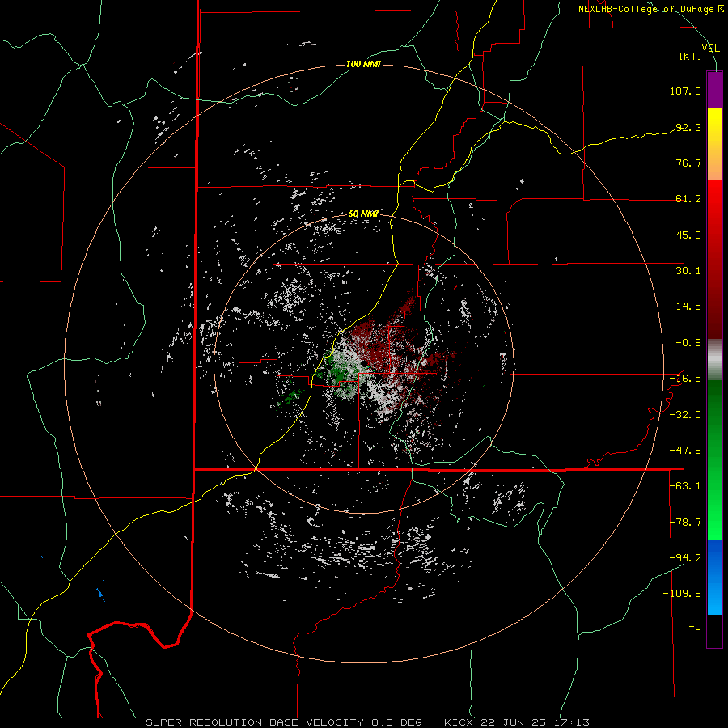The height and width of the screenshot is (728, 728).
Task: Click the Super-Resolution Base Velocity caption
Action: coord(368,722)
